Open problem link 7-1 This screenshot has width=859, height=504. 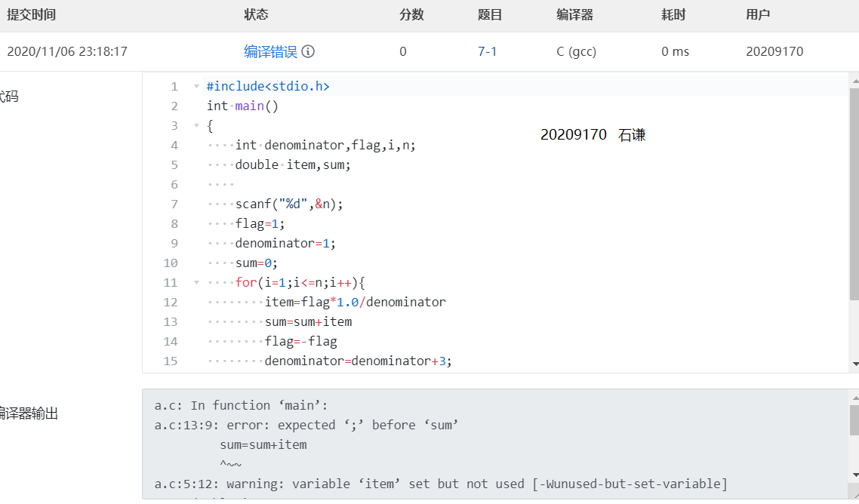click(487, 51)
